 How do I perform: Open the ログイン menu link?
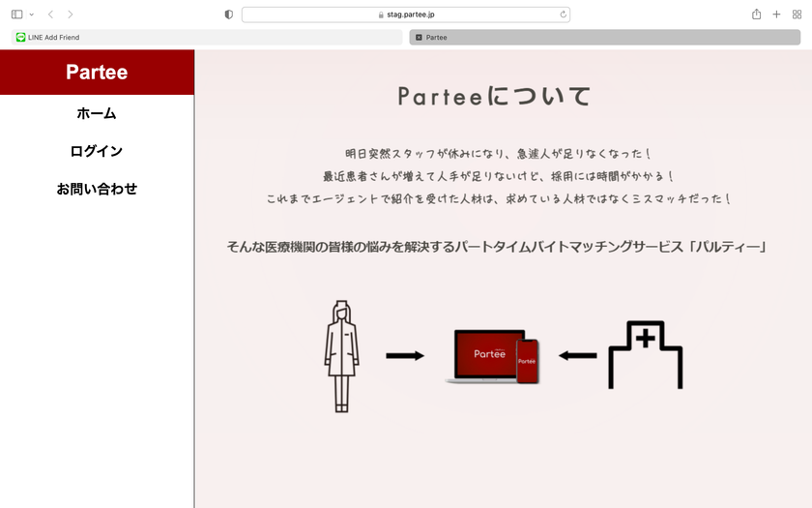pyautogui.click(x=97, y=151)
